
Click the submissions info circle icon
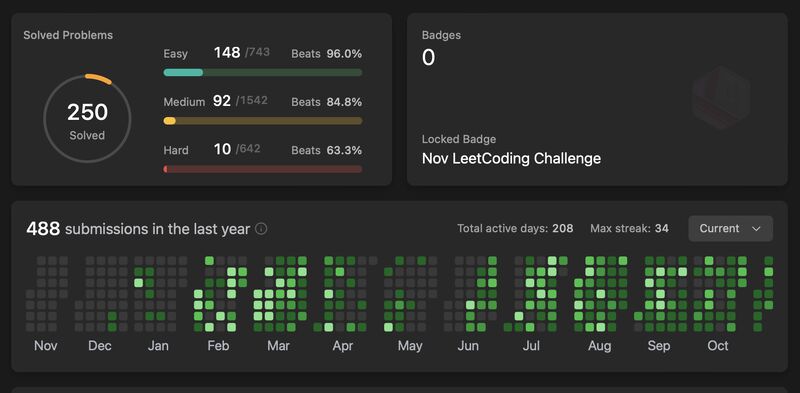261,229
